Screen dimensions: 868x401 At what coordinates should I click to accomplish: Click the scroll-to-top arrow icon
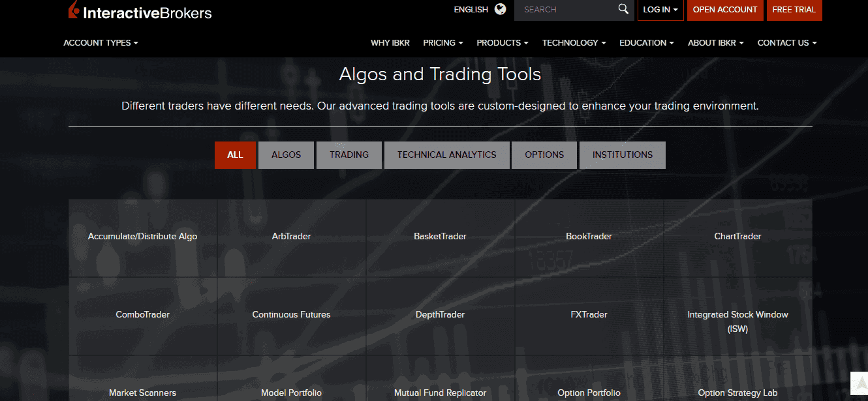point(859,382)
